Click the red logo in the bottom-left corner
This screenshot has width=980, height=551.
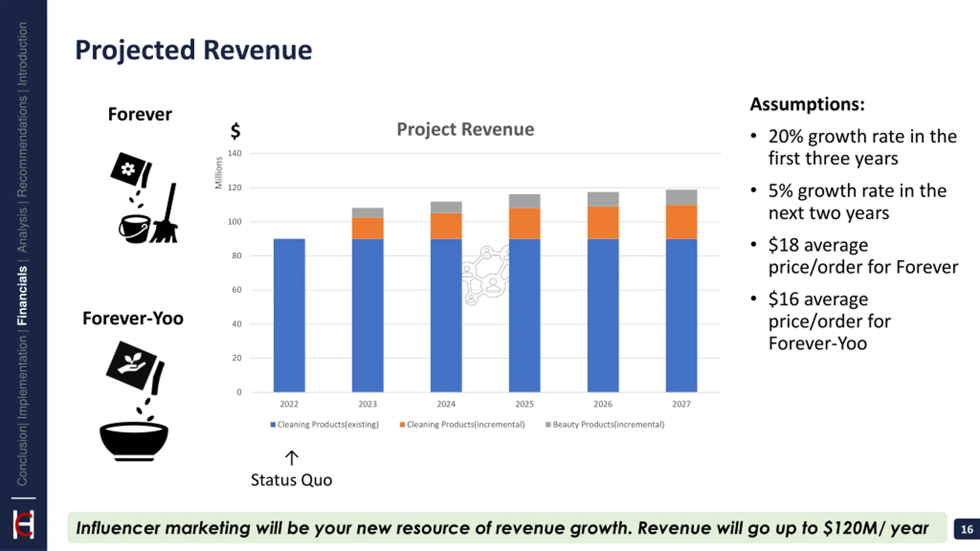click(x=24, y=524)
